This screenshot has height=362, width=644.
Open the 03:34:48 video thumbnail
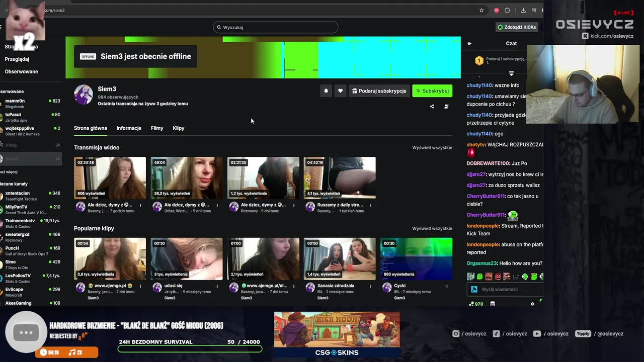pyautogui.click(x=110, y=178)
